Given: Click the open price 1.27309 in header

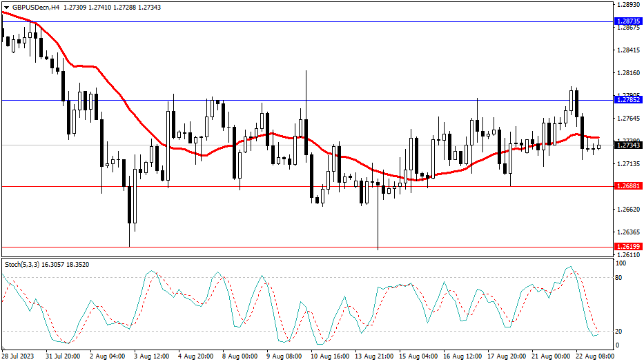Looking at the screenshot, I should point(76,6).
